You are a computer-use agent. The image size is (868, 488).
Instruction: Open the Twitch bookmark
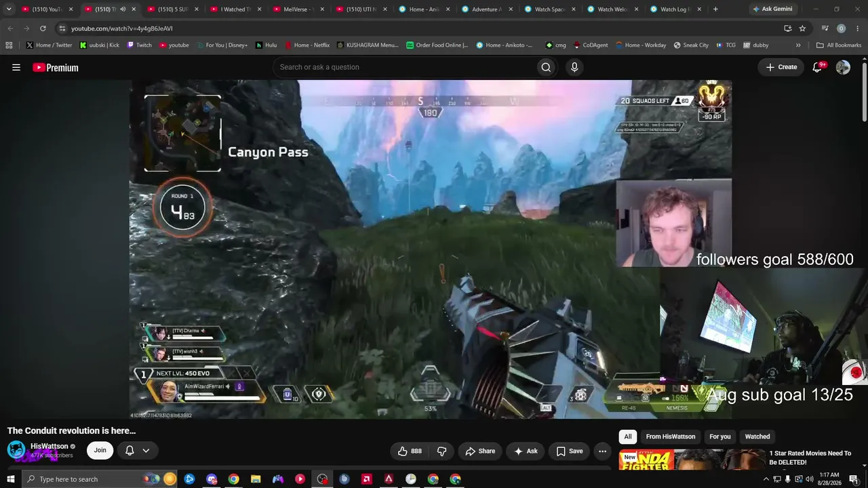140,45
